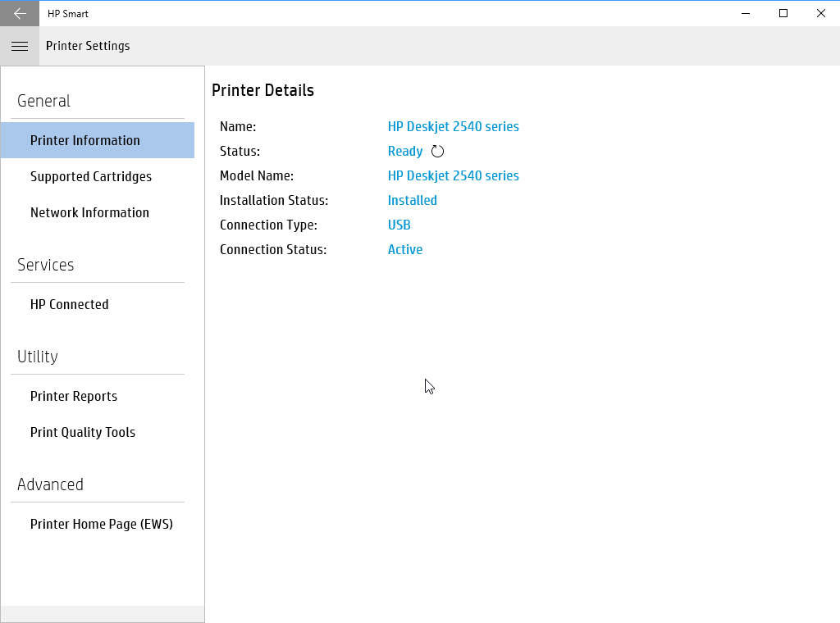Go to Network Information

click(89, 212)
